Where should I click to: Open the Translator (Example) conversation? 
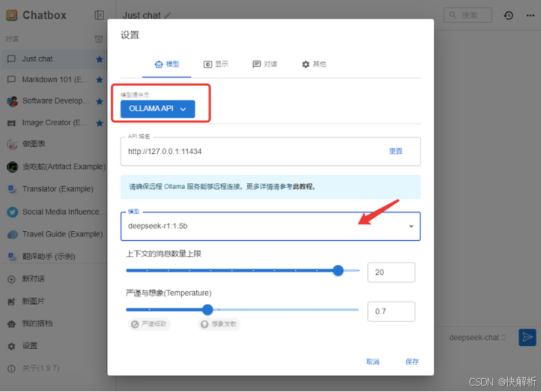coord(54,189)
